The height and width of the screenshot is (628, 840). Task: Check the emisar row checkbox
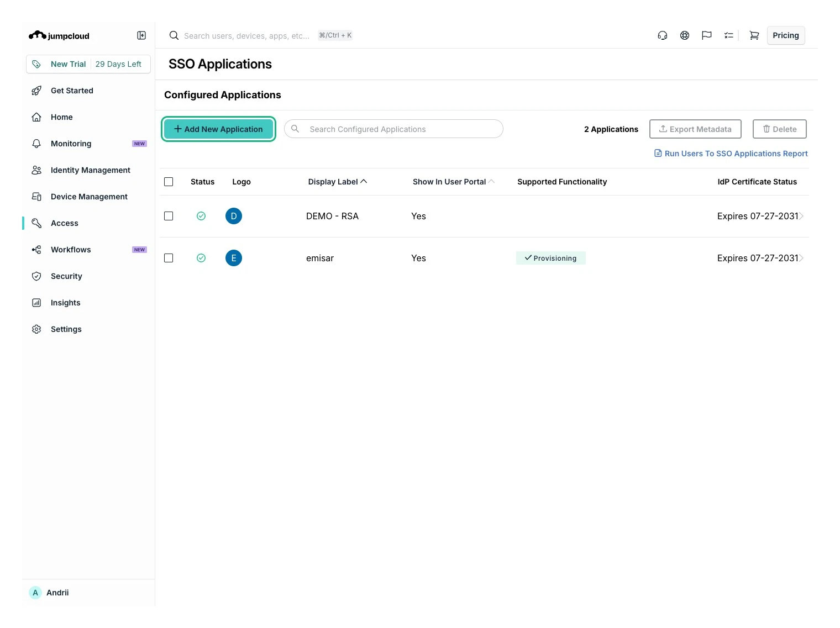point(169,258)
